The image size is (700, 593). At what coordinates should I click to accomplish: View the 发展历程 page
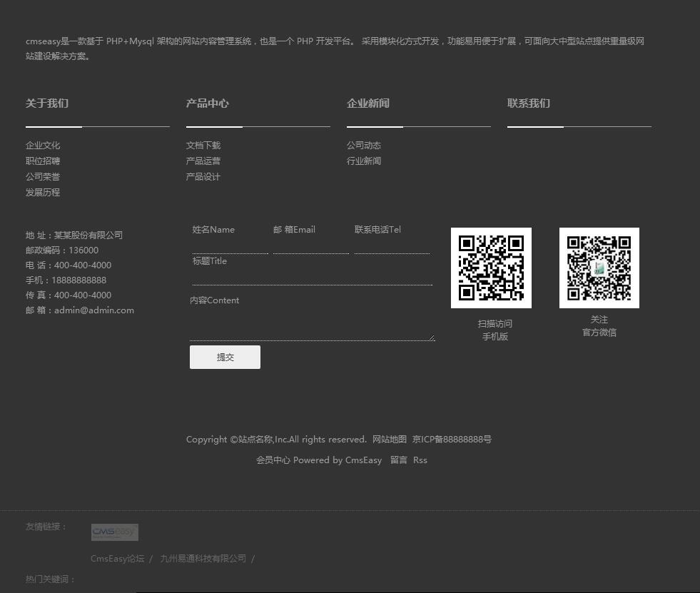click(43, 193)
